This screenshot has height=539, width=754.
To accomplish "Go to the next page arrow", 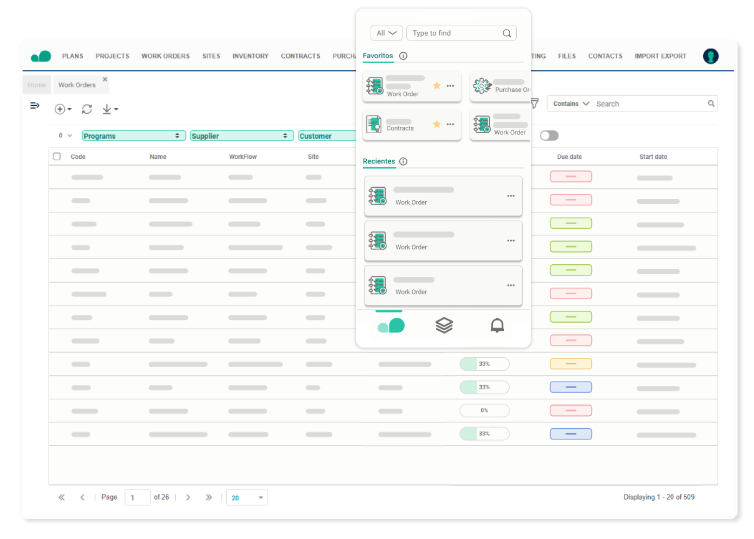I will click(188, 497).
